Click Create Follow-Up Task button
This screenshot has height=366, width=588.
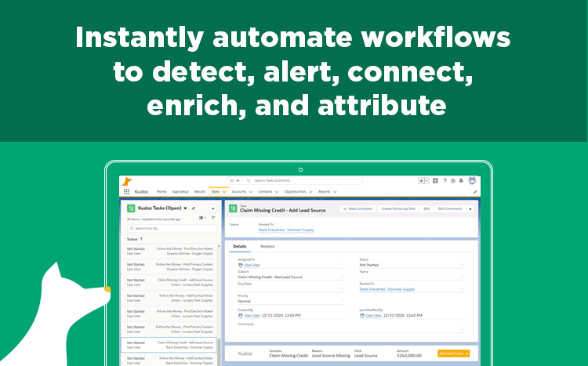click(x=398, y=209)
